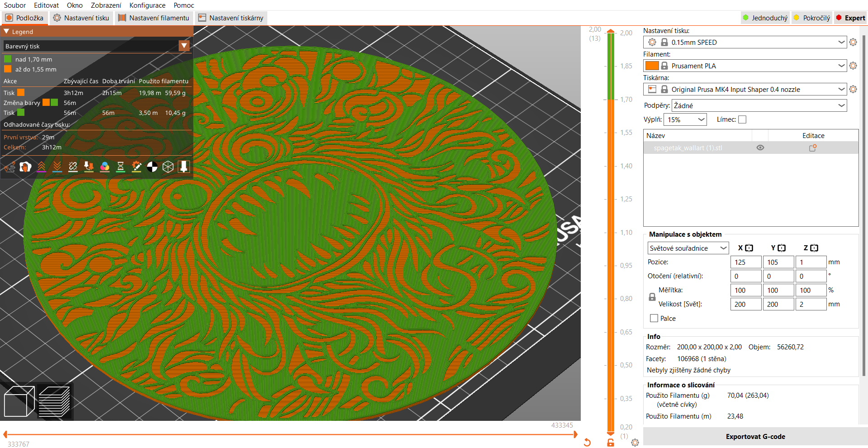Toggle tool changes visibility icon
The height and width of the screenshot is (448, 868).
[x=89, y=167]
